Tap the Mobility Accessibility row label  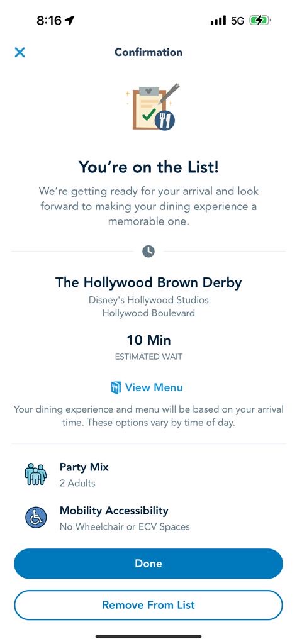(114, 511)
